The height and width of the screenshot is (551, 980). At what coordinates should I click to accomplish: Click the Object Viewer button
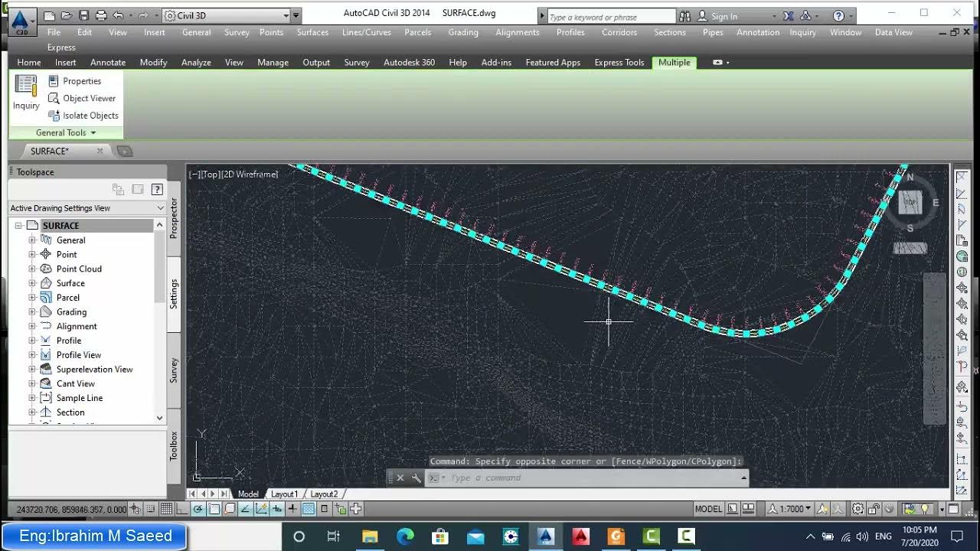[x=82, y=98]
